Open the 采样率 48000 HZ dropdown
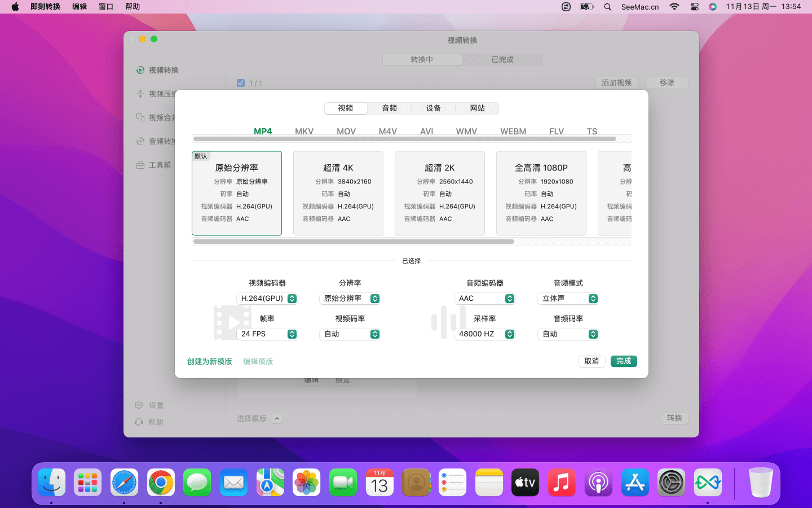 (x=484, y=334)
